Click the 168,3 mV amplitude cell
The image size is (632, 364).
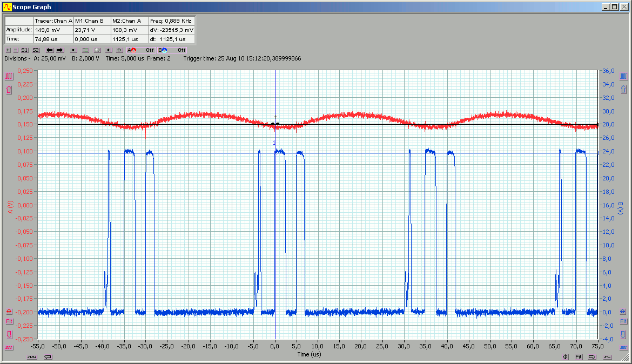click(x=130, y=30)
